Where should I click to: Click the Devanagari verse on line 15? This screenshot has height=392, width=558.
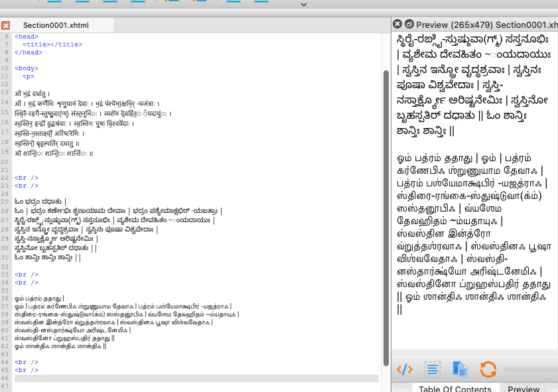[x=94, y=114]
